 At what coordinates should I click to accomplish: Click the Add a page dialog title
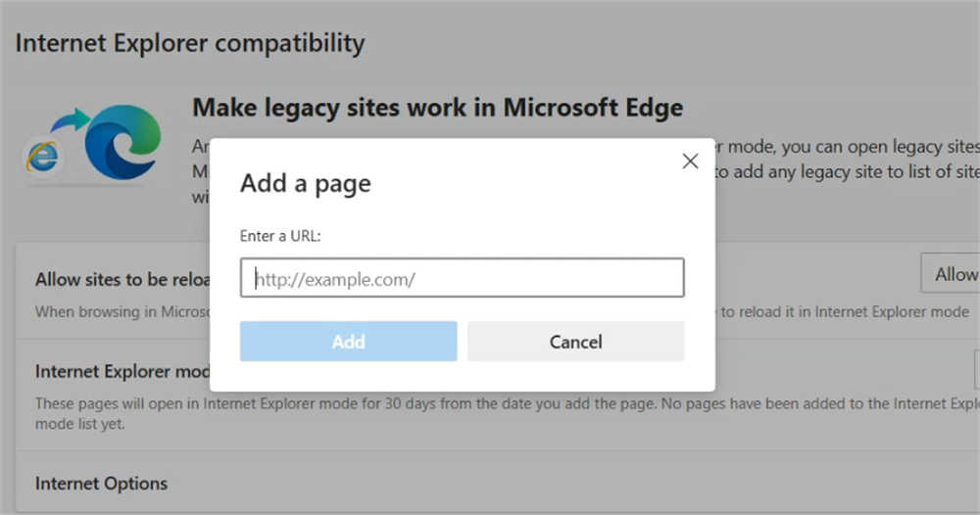click(306, 184)
